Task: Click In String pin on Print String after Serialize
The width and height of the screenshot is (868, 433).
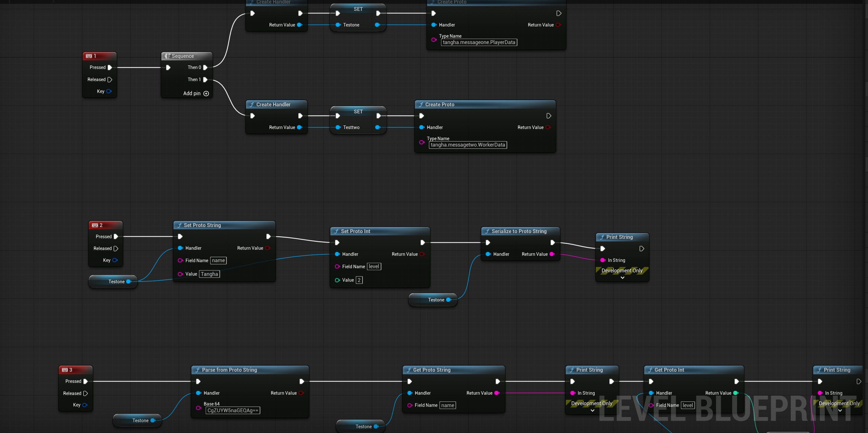Action: (x=603, y=260)
